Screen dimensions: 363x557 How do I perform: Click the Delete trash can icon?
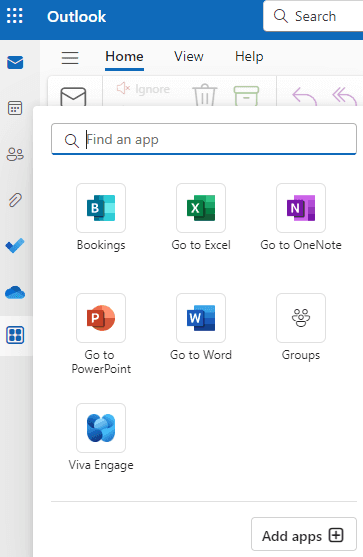pyautogui.click(x=205, y=95)
